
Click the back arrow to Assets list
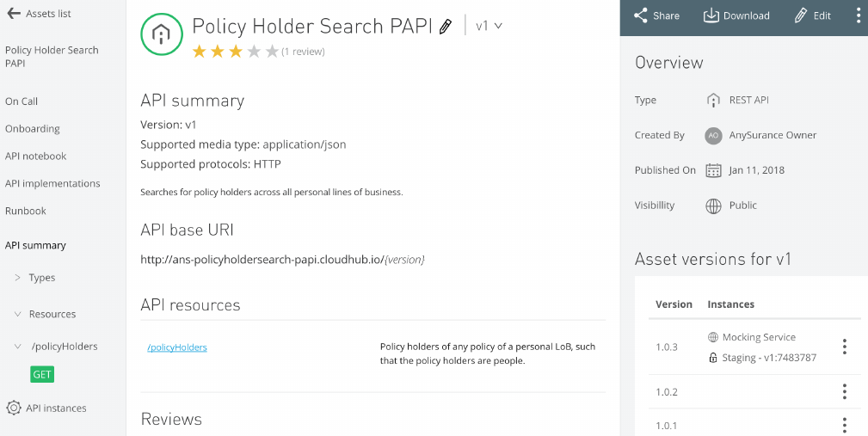point(13,14)
